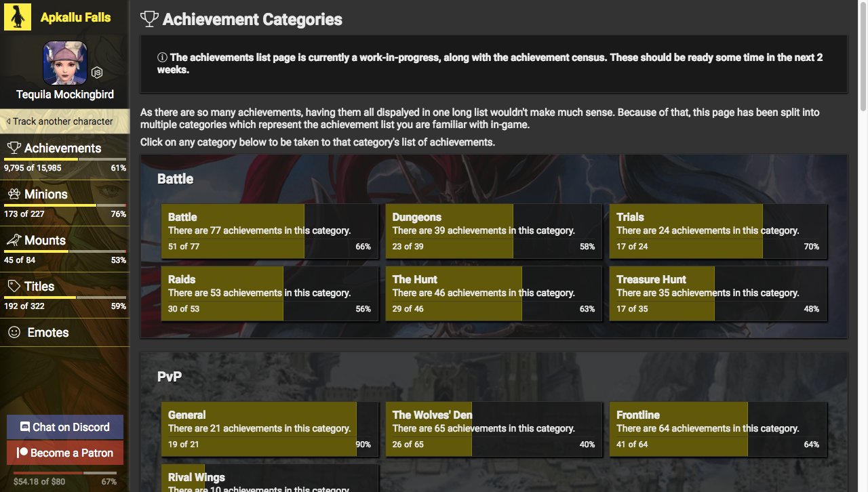Click the Minions paw icon in sidebar
Image resolution: width=868 pixels, height=492 pixels.
(14, 194)
